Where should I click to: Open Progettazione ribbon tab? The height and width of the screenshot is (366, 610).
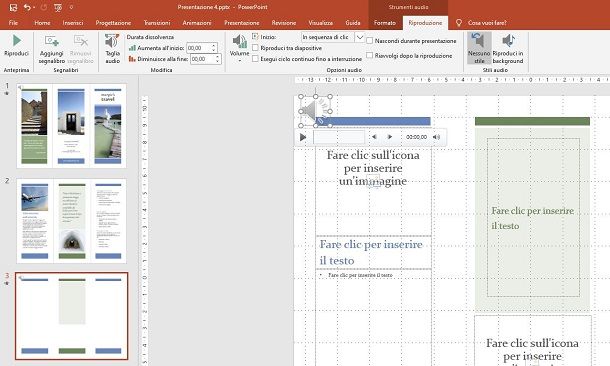tap(113, 23)
